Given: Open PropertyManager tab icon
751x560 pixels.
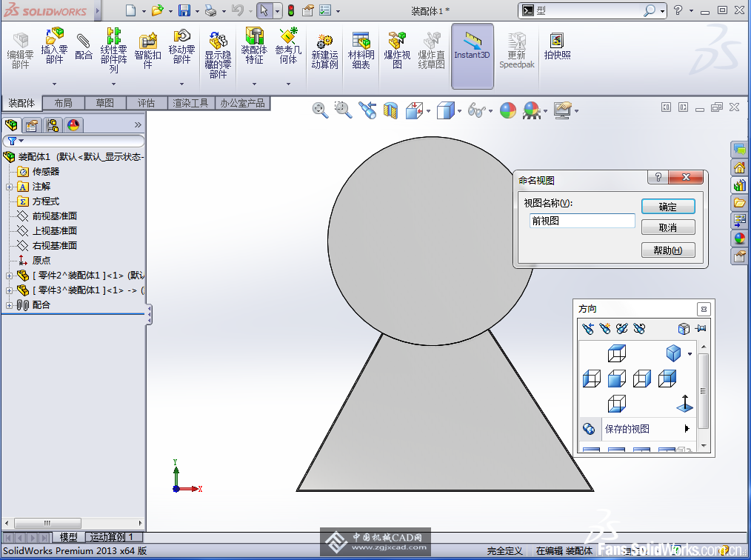Looking at the screenshot, I should tap(32, 125).
